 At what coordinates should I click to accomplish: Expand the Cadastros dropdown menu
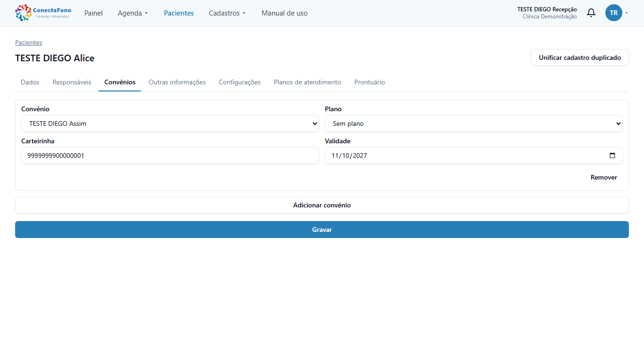point(227,13)
